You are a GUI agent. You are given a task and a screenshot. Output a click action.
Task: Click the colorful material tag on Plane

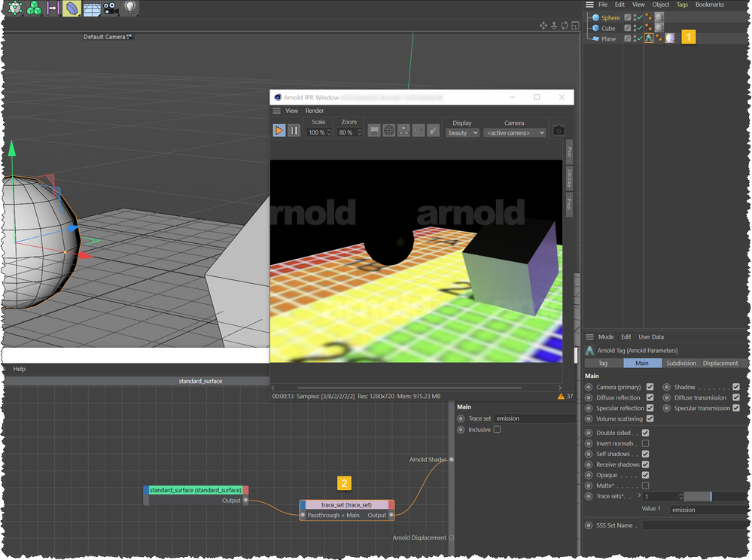(x=669, y=38)
